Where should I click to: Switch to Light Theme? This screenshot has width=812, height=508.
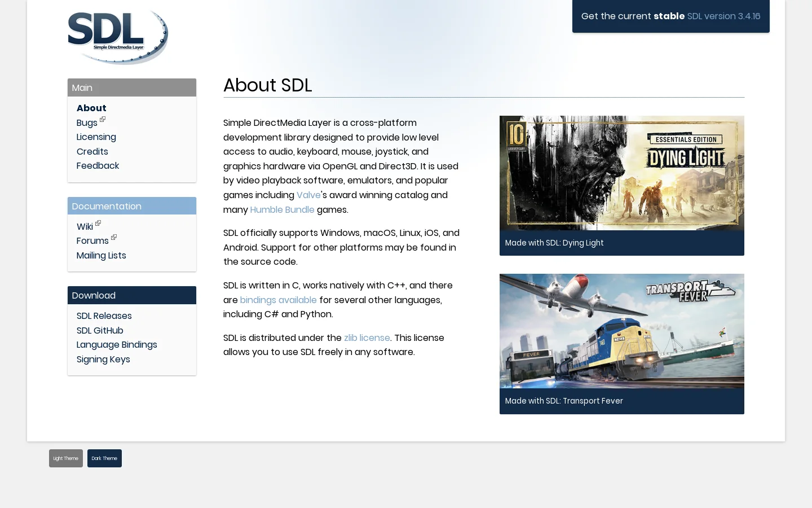[x=66, y=458]
